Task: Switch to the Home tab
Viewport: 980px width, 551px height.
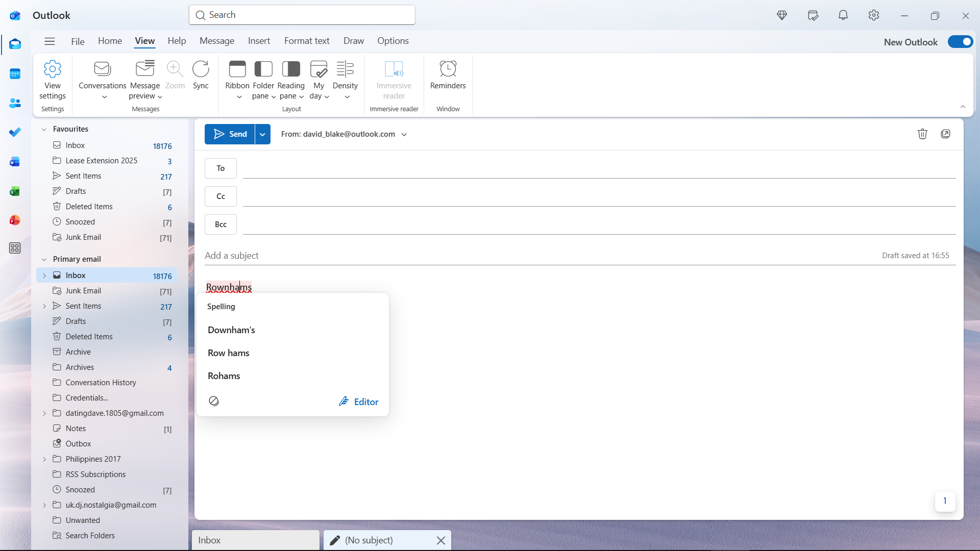Action: (110, 41)
